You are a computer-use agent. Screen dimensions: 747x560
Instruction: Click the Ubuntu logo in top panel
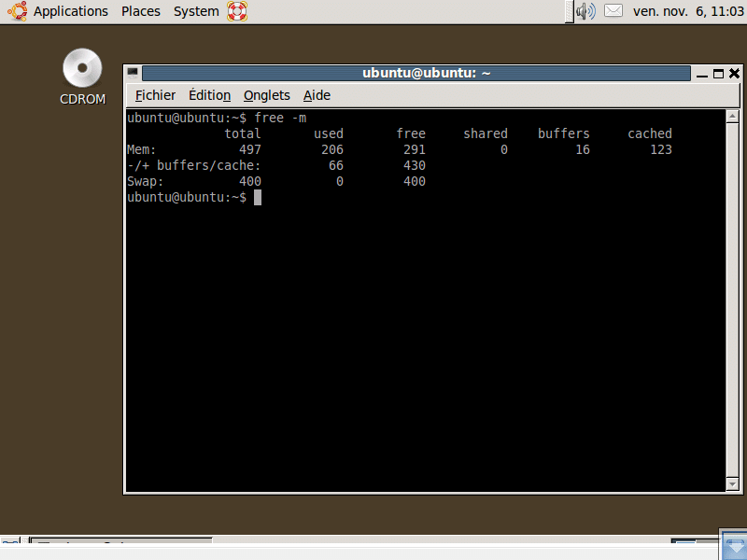coord(17,11)
